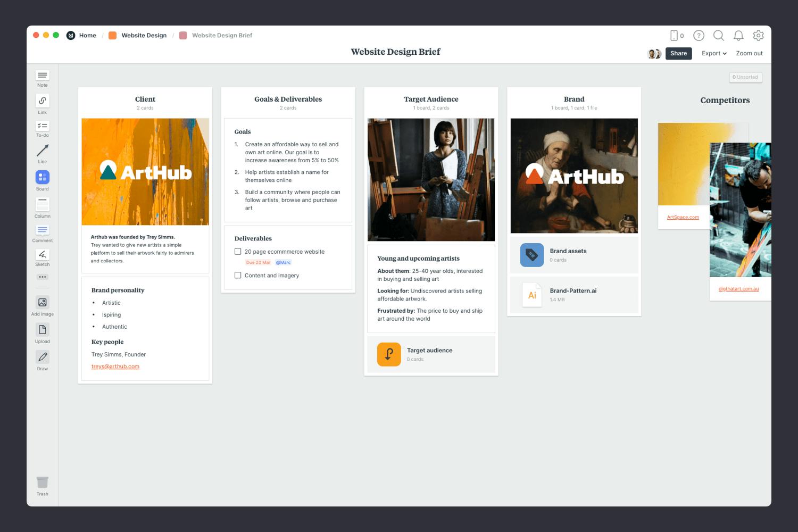798x532 pixels.
Task: Toggle notifications via the bell icon
Action: coord(738,36)
